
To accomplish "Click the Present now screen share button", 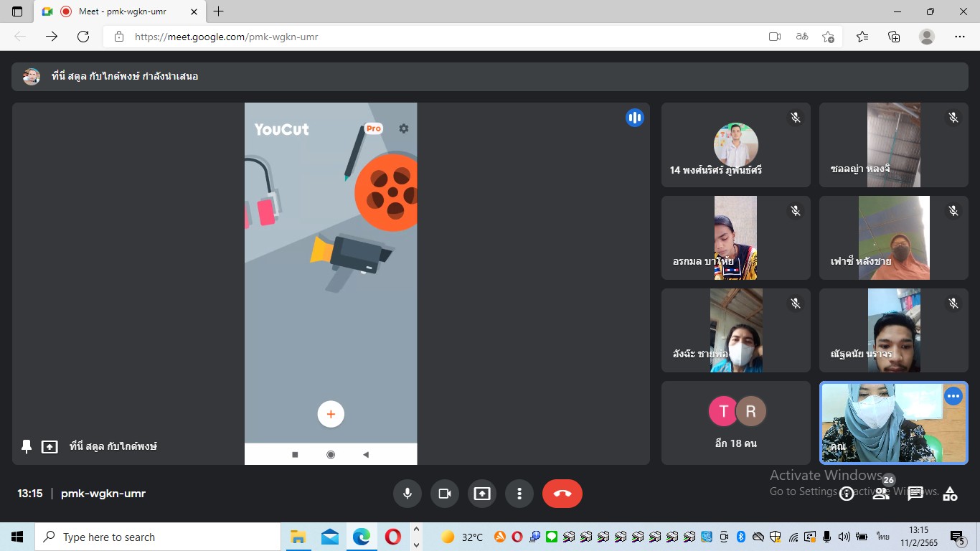I will click(481, 494).
